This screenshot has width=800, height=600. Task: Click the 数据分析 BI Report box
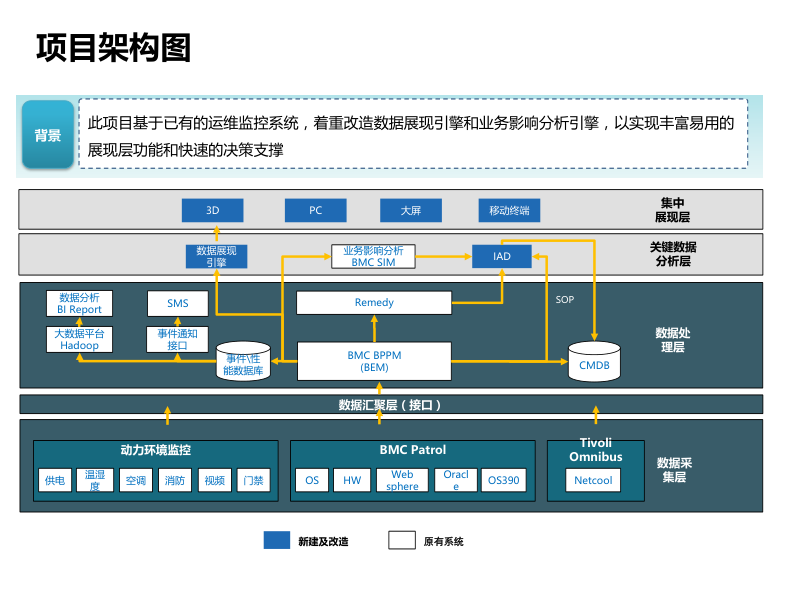[79, 304]
